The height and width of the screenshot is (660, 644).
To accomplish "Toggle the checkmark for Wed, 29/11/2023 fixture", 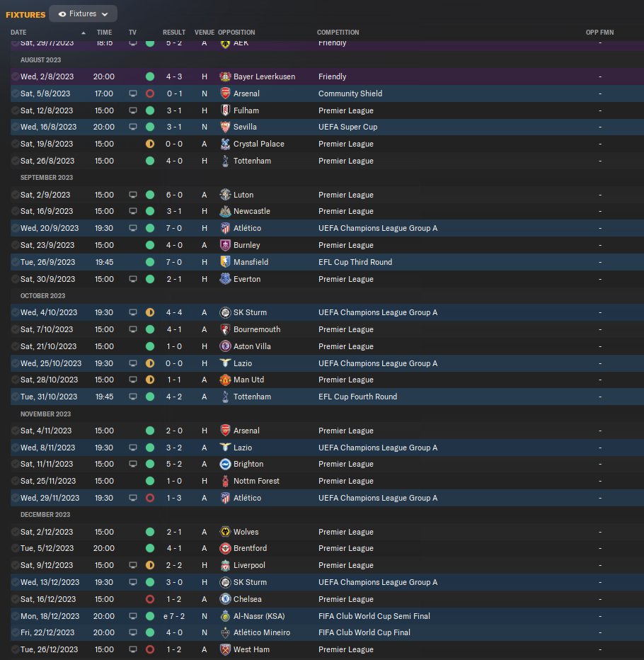I will [15, 498].
